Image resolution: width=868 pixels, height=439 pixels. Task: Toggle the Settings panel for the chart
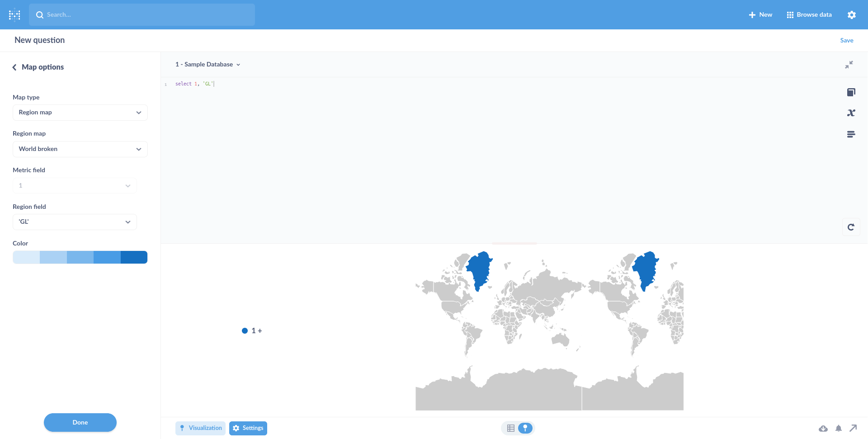pyautogui.click(x=248, y=428)
